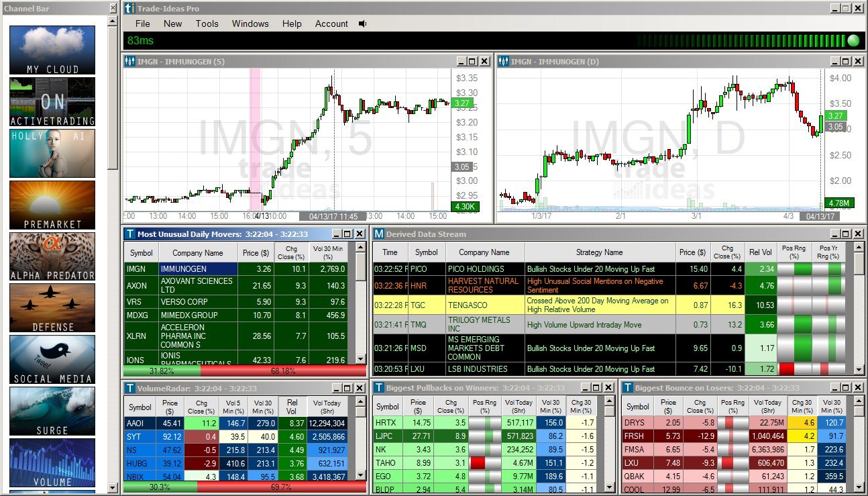Open the Windows menu
Image resolution: width=868 pixels, height=496 pixels.
(250, 23)
